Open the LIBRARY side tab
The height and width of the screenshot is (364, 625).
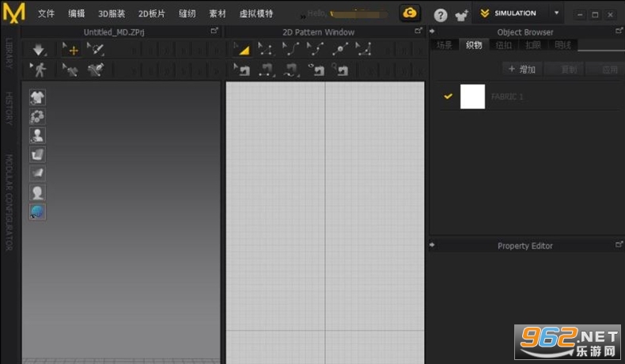tap(9, 54)
